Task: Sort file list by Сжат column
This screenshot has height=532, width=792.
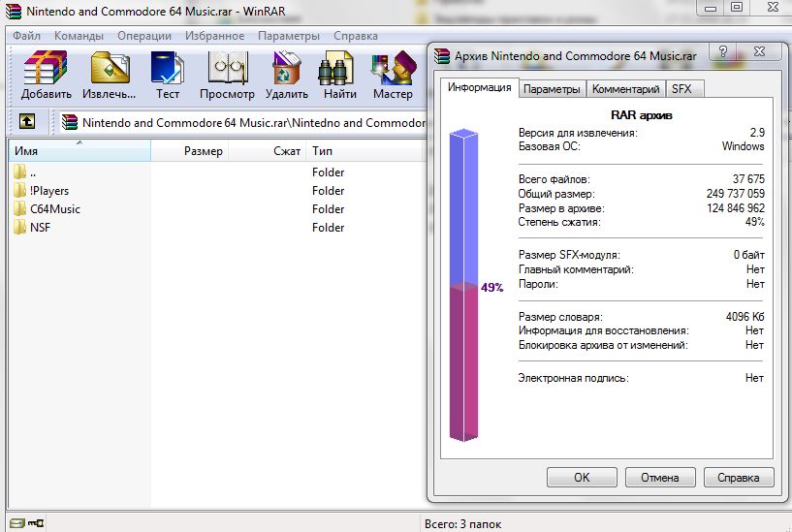Action: pos(268,150)
